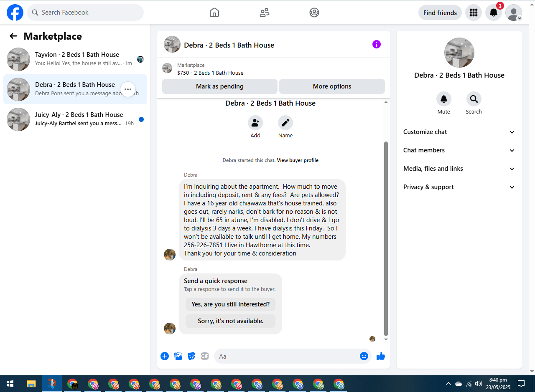Expand Chat members section
This screenshot has width=535, height=392.
459,150
